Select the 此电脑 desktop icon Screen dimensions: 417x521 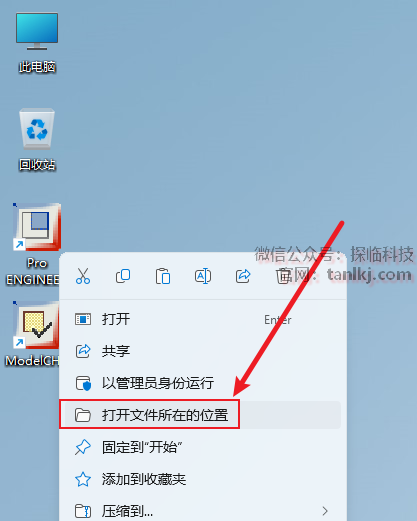pyautogui.click(x=37, y=42)
